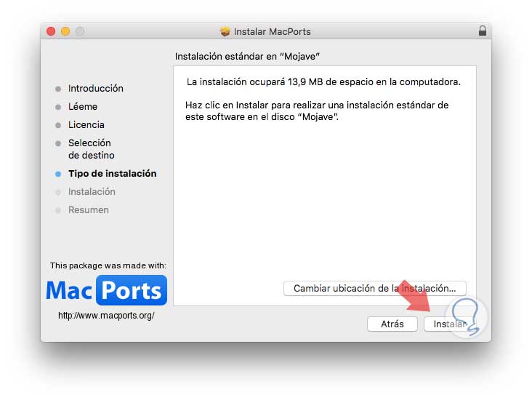Click the MacPorts logo image
532x400 pixels.
click(x=107, y=290)
